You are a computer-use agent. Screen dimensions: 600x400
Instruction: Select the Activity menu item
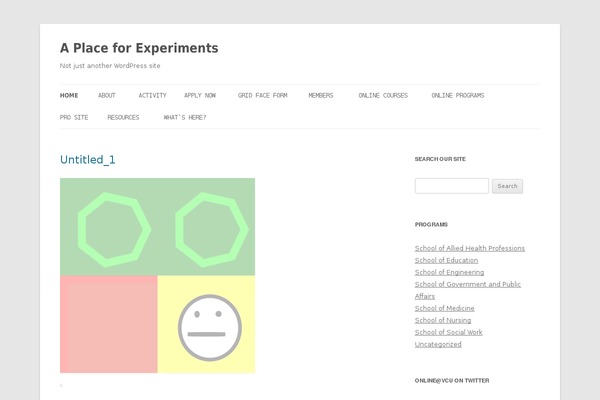152,95
